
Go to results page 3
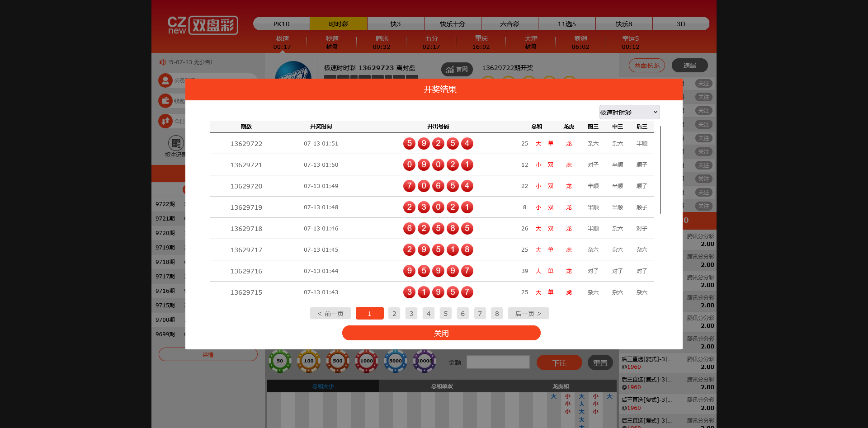tap(411, 313)
